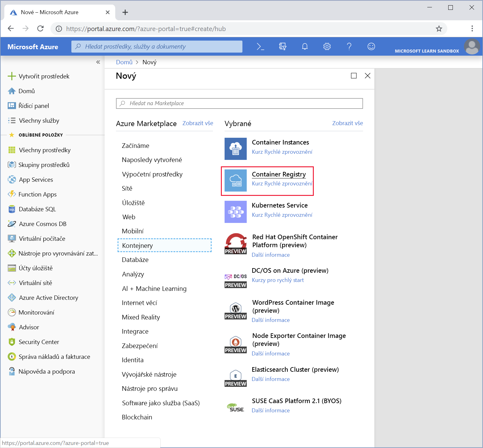Click the Container Instances icon
Image resolution: width=483 pixels, height=448 pixels.
(x=236, y=149)
